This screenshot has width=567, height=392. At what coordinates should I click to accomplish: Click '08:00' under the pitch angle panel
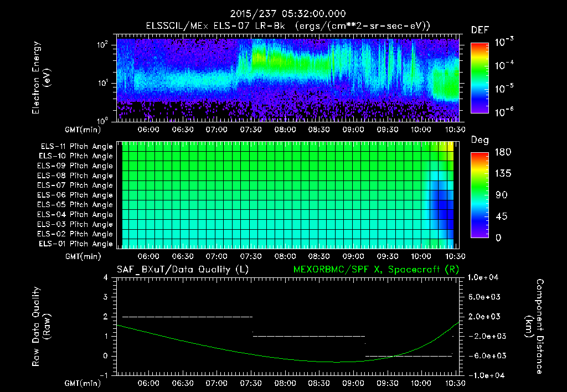coord(285,256)
